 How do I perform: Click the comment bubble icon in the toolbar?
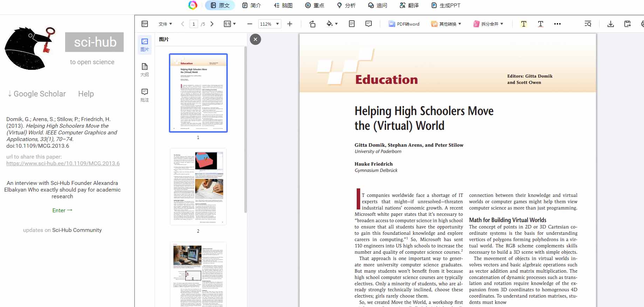click(x=369, y=24)
